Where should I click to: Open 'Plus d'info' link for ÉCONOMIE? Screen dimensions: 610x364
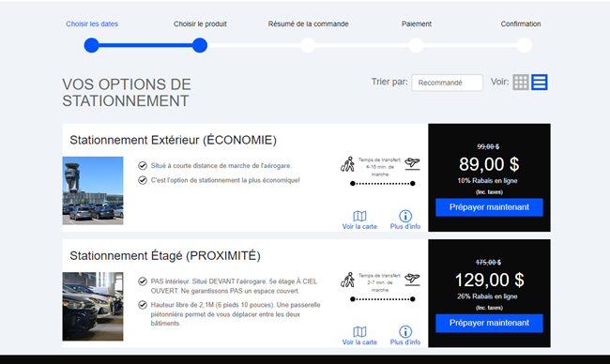point(405,226)
